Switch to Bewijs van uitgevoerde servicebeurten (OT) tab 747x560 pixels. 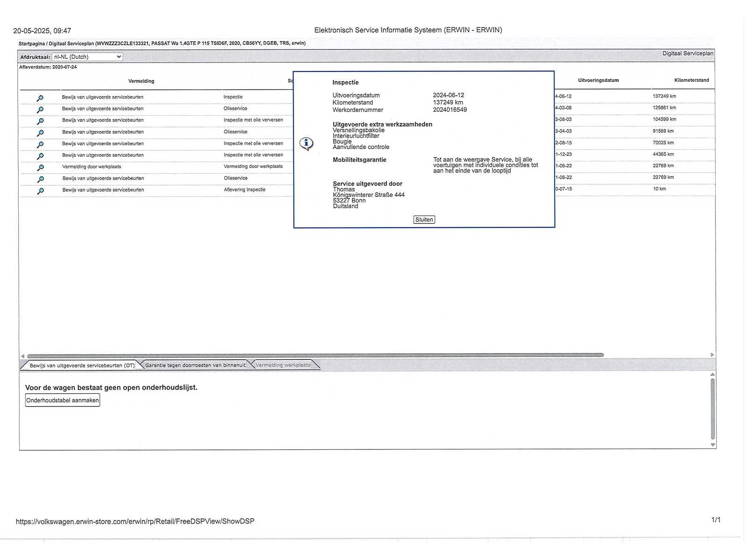point(82,365)
